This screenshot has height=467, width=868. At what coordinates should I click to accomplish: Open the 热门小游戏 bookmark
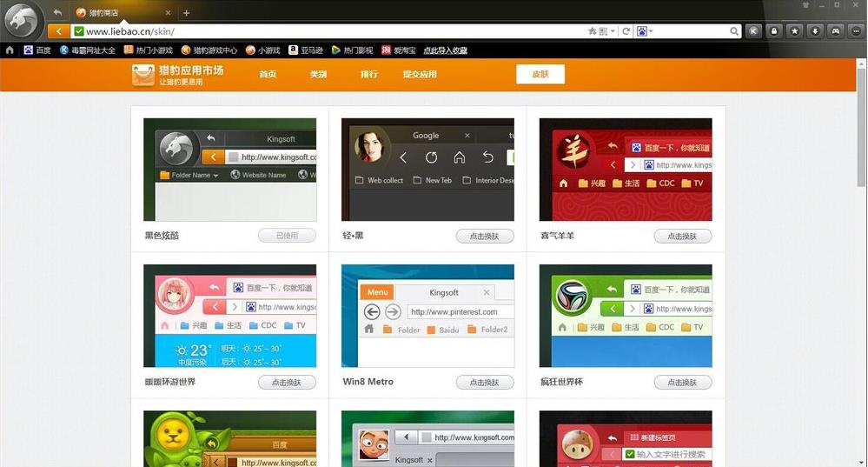[149, 50]
